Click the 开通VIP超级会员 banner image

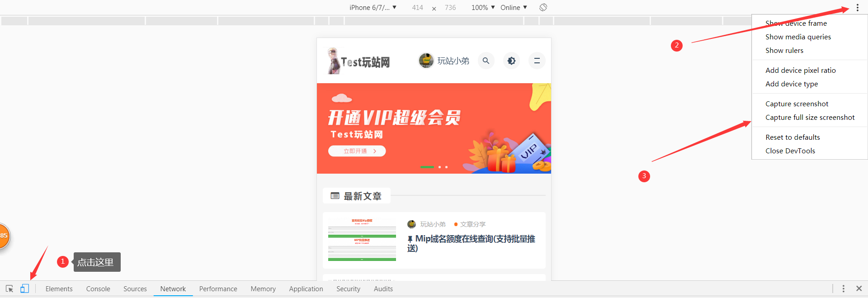coord(434,128)
